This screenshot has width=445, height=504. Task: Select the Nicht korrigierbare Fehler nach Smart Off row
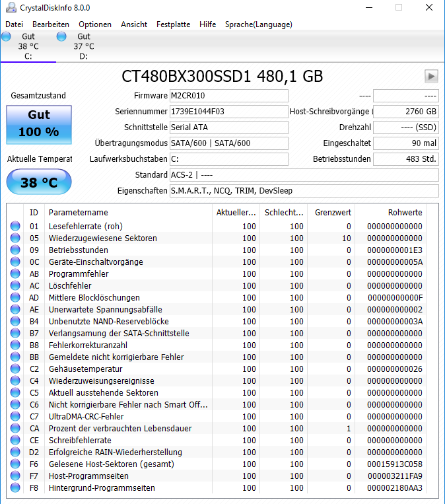point(128,404)
